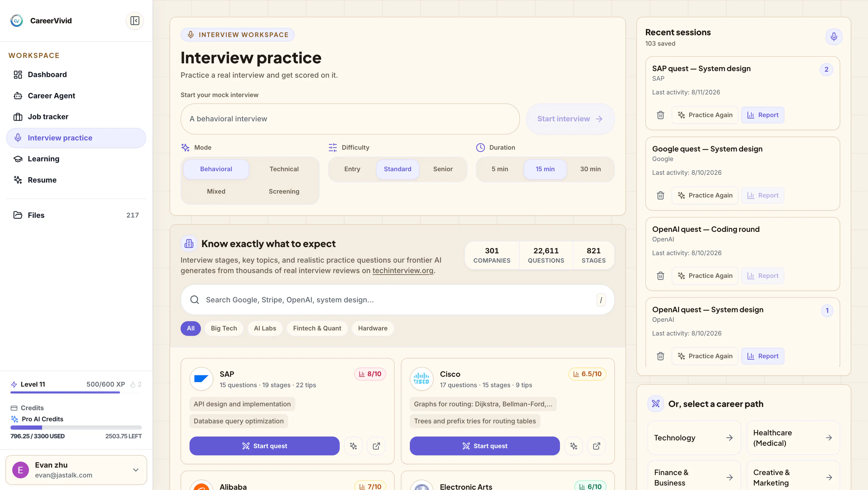
Task: Practice Again on Google quest session
Action: (x=705, y=195)
